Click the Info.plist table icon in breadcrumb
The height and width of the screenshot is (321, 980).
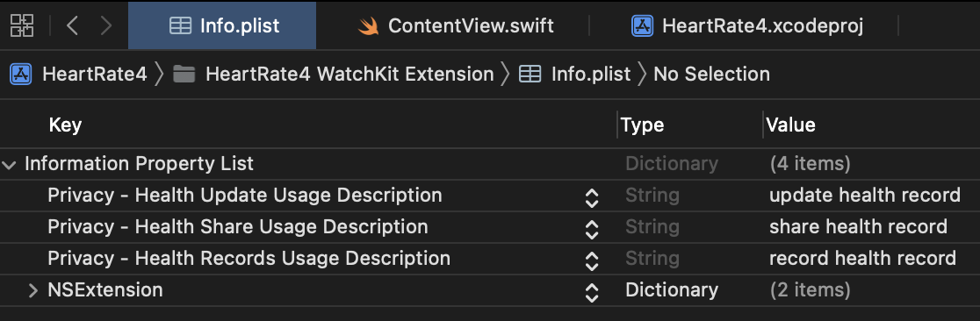530,75
